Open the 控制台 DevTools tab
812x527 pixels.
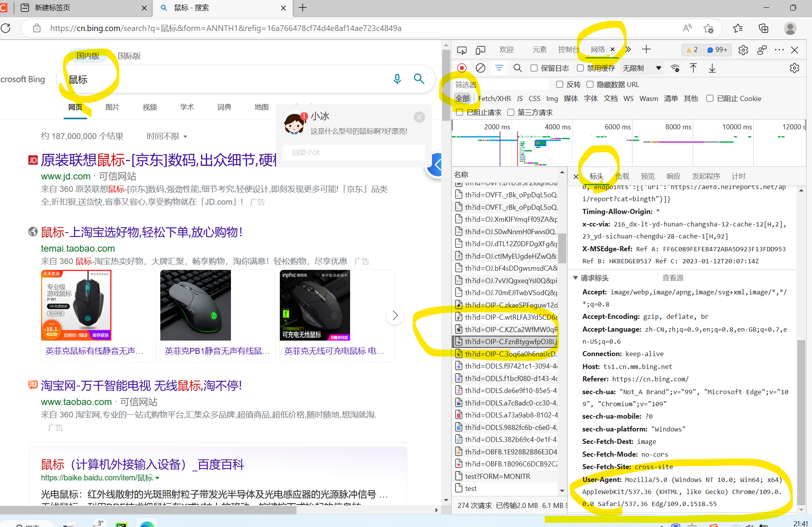(x=568, y=50)
